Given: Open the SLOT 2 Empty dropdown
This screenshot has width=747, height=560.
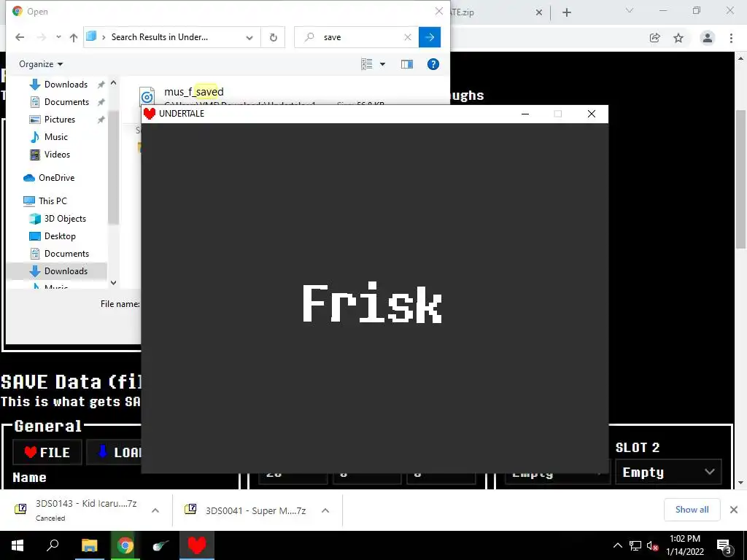Looking at the screenshot, I should pyautogui.click(x=668, y=472).
